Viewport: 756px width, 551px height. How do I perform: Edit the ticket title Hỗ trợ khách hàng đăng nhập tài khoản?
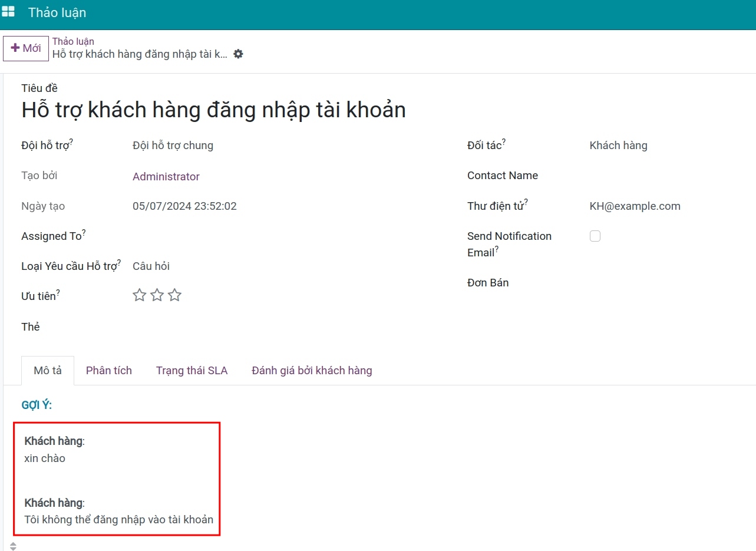214,110
